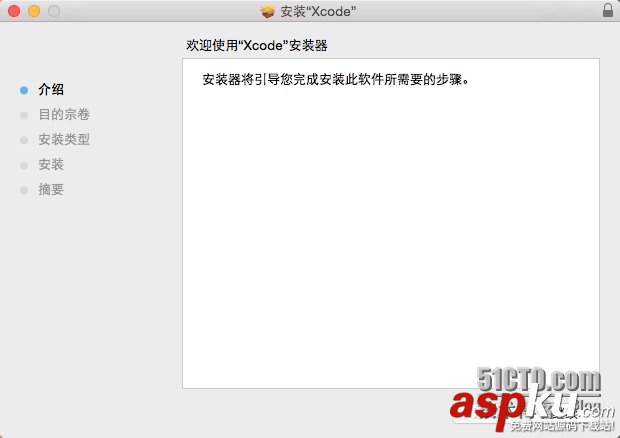Select the 摘要 step in sidebar
Viewport: 620px width, 438px height.
[x=51, y=190]
